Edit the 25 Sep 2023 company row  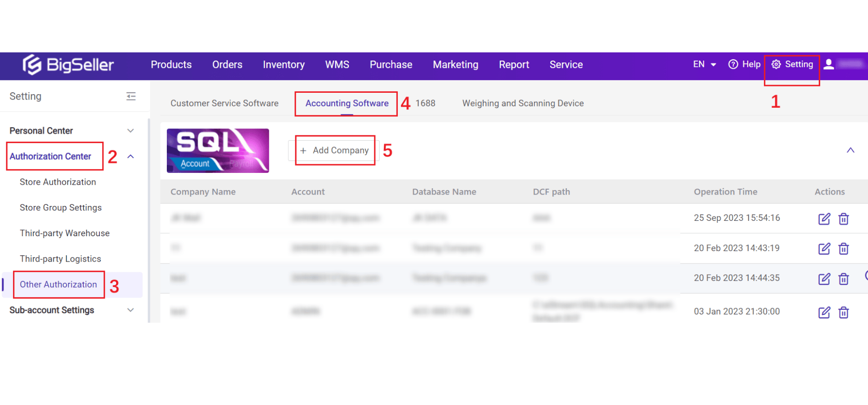coord(824,219)
